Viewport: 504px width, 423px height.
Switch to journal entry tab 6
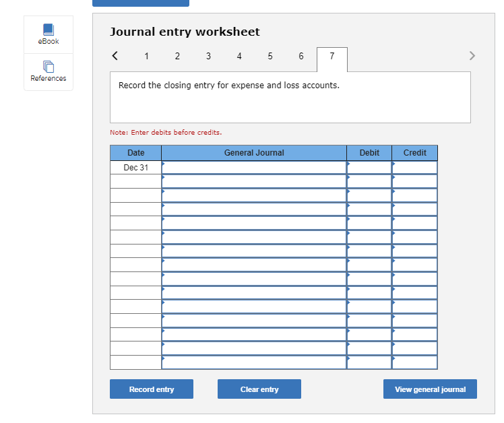point(301,57)
